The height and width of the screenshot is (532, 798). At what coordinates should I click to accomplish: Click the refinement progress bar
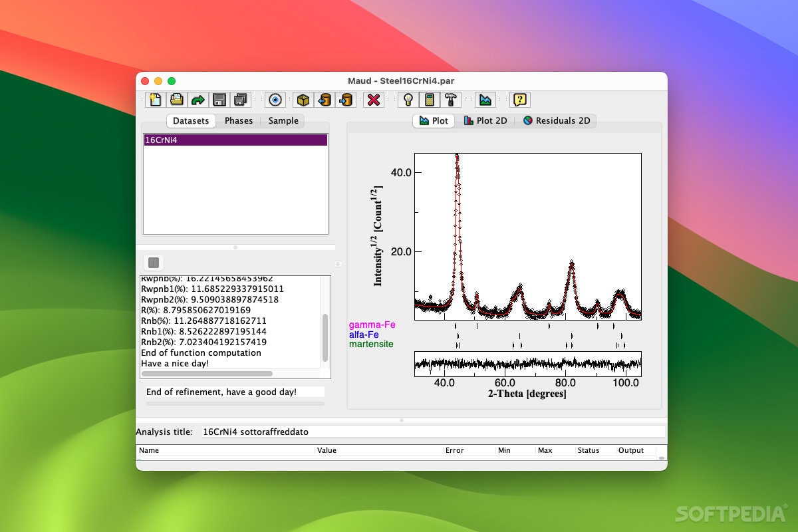[x=235, y=403]
